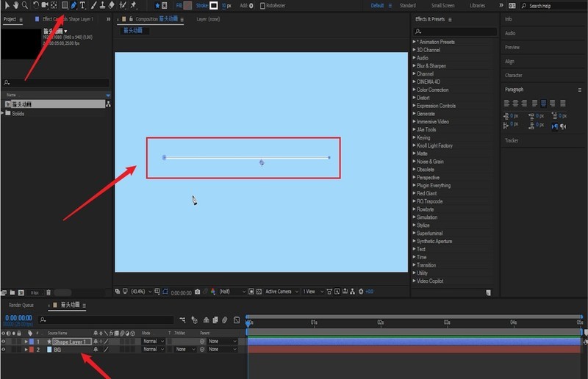Select the Pen tool in toolbar

(x=73, y=5)
